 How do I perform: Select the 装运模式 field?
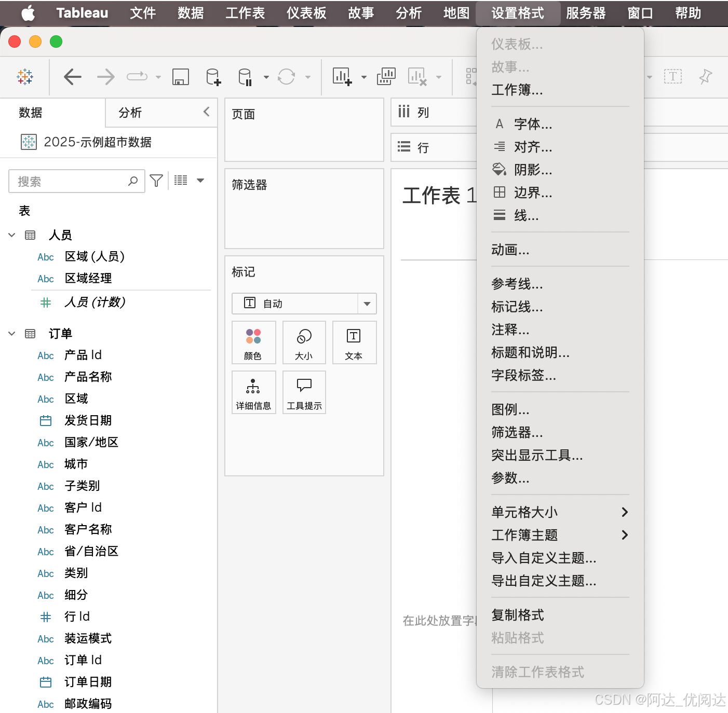coord(88,638)
